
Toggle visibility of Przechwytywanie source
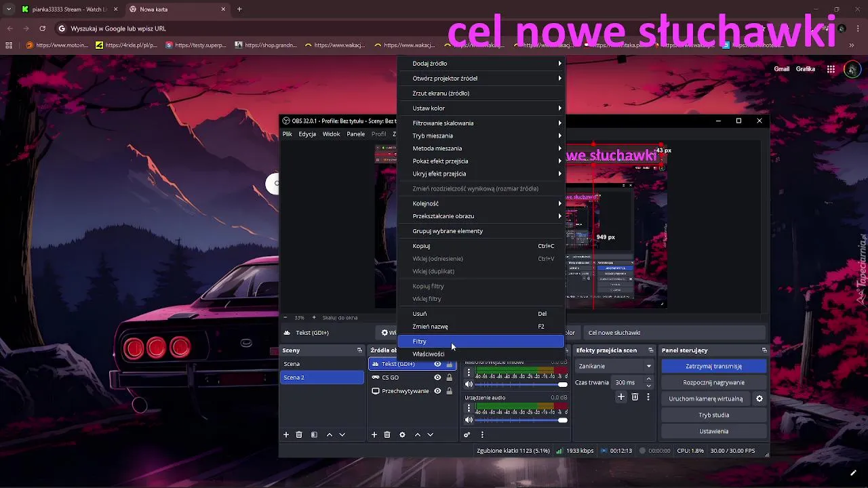pos(437,391)
